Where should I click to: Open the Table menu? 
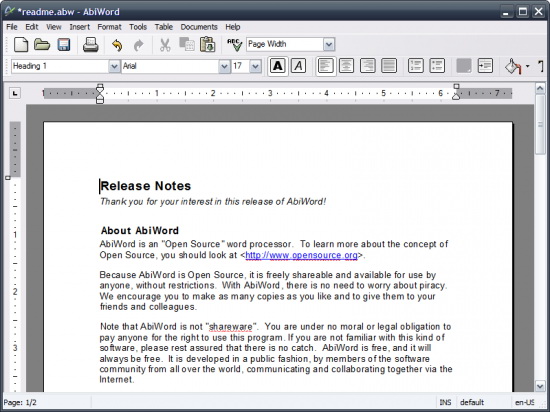click(164, 27)
